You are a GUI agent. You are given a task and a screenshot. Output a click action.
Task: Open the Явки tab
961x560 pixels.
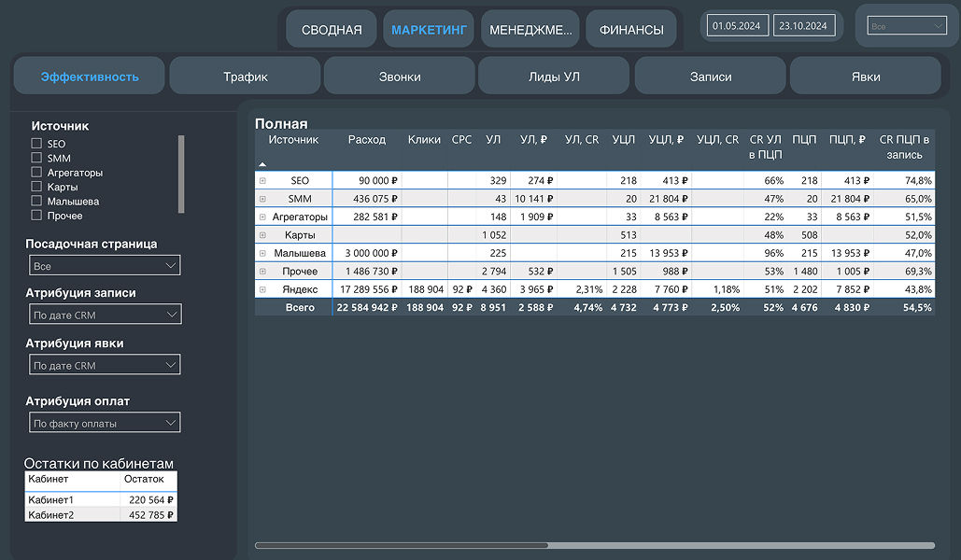[x=866, y=77]
